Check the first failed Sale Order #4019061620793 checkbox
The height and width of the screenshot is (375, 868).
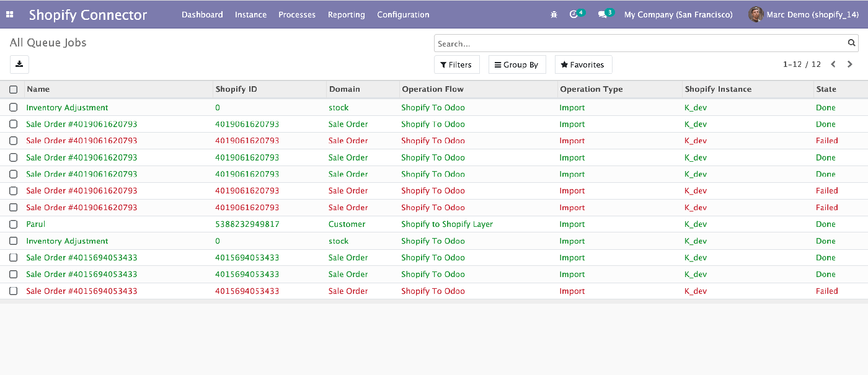click(x=13, y=141)
